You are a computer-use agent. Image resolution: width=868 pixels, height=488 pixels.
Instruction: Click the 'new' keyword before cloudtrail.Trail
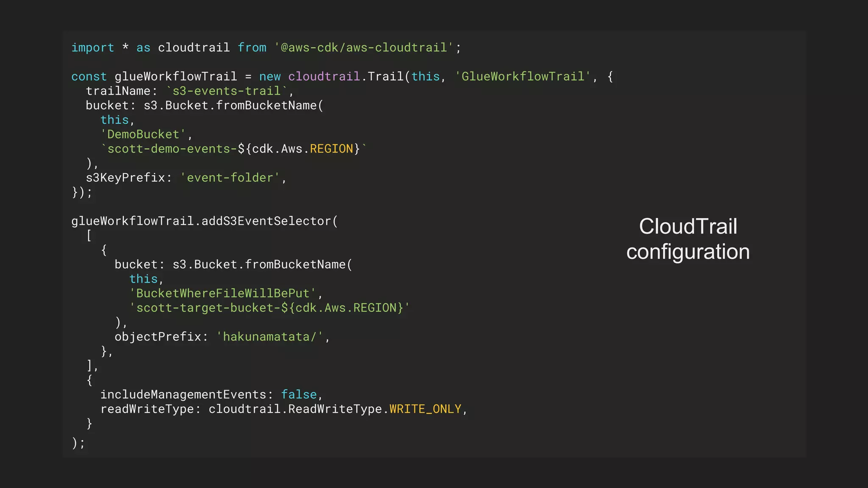click(x=270, y=77)
